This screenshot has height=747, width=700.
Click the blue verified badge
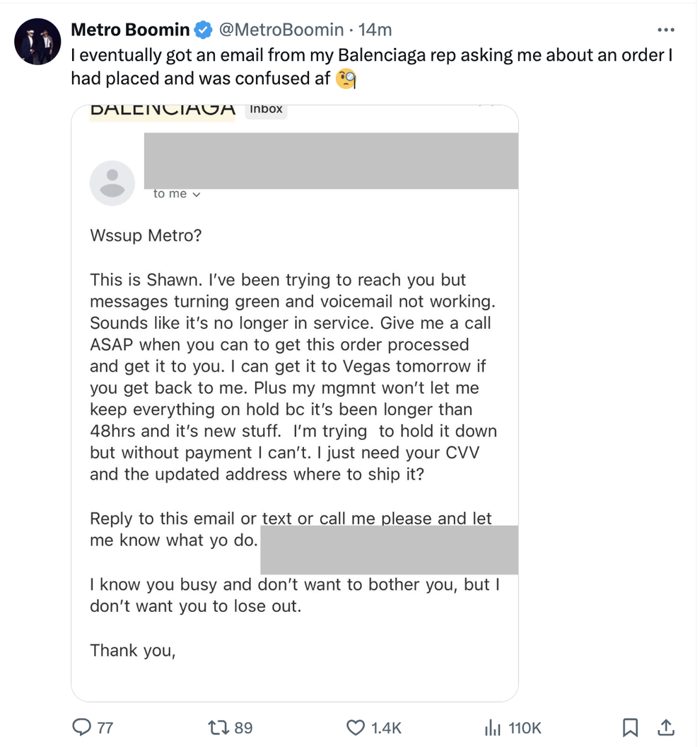pos(203,30)
